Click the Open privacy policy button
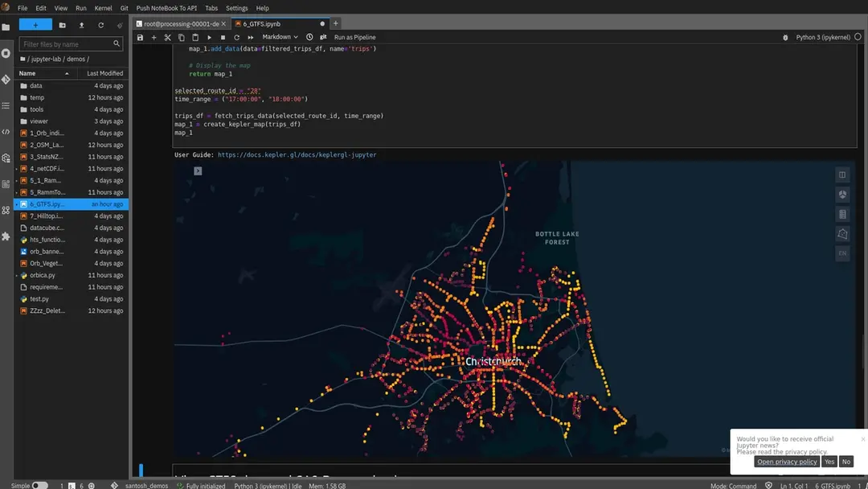 [x=787, y=462]
